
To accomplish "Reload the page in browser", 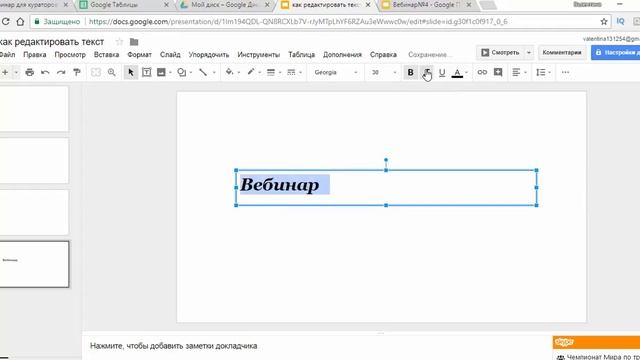I will coord(5,22).
